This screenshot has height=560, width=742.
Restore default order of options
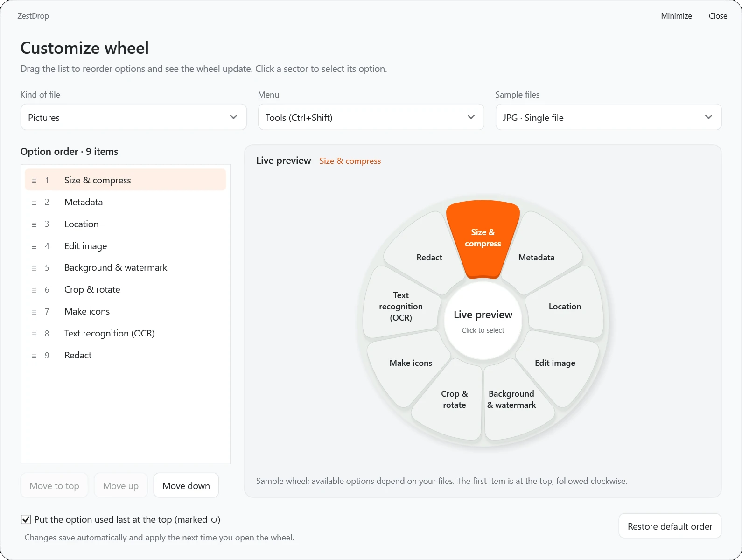pos(670,526)
